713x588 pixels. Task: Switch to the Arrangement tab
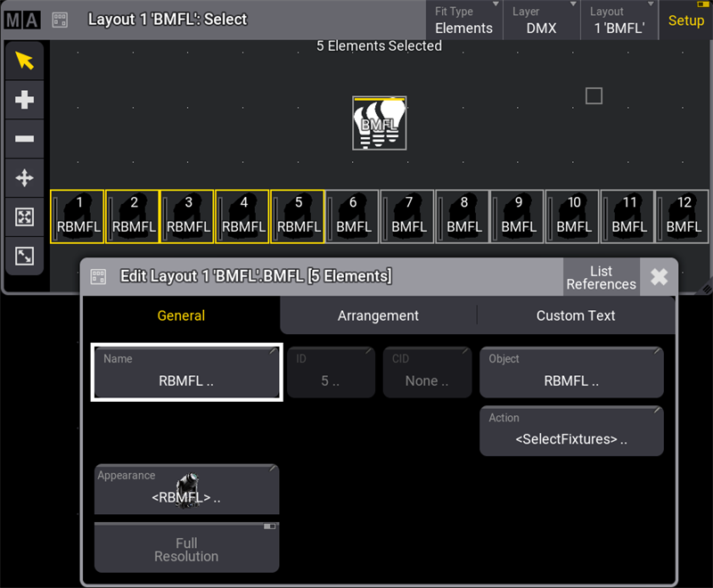378,315
